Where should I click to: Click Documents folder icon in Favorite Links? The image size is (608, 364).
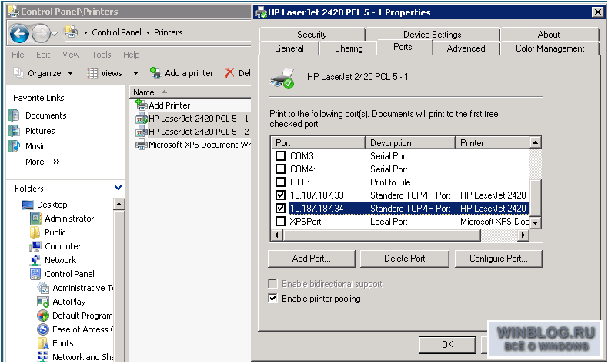coord(15,115)
